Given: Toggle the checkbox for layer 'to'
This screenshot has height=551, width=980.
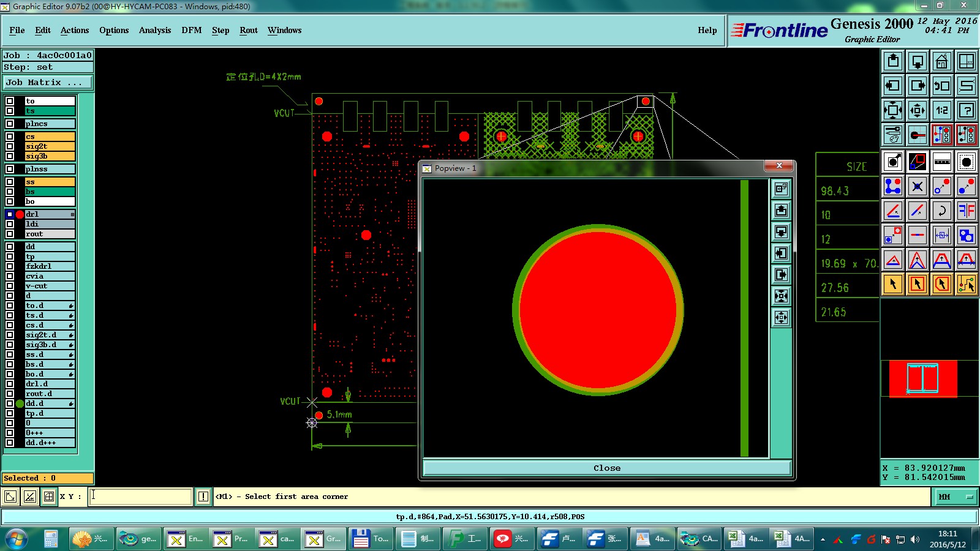Looking at the screenshot, I should click(x=10, y=101).
